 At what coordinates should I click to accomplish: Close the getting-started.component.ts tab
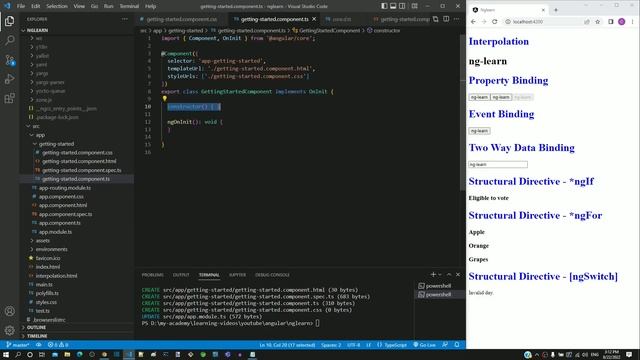click(314, 19)
